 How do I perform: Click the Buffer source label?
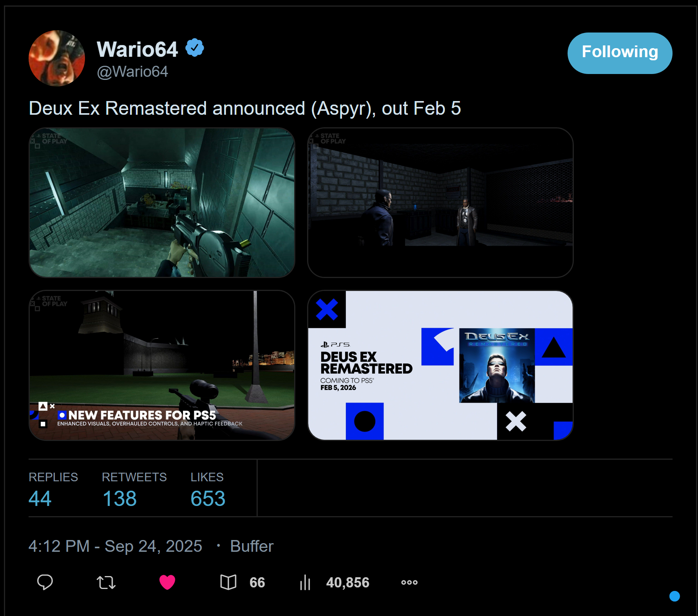coord(252,546)
